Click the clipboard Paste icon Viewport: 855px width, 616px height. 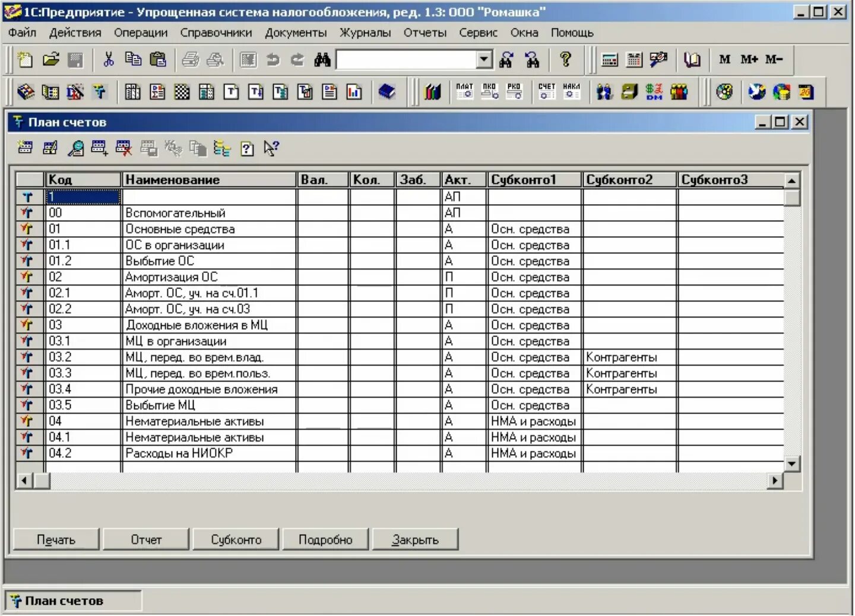click(158, 59)
